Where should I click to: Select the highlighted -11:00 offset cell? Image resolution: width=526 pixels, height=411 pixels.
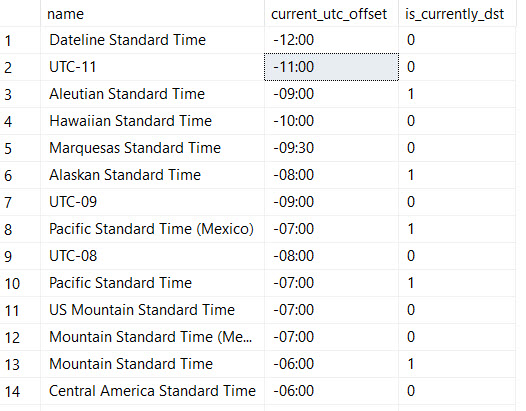tap(331, 67)
